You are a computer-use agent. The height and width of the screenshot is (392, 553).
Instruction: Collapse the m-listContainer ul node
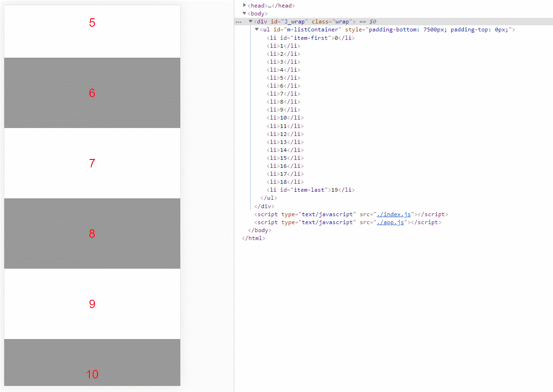[x=257, y=30]
